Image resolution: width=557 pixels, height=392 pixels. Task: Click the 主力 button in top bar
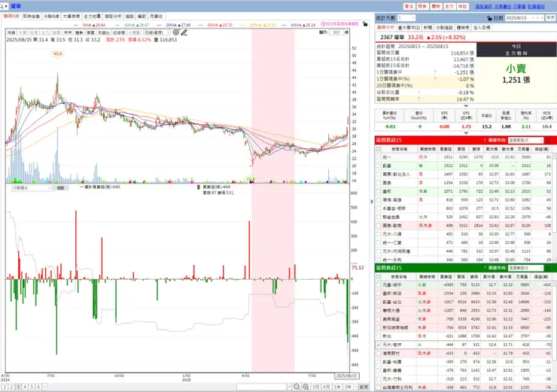tap(449, 6)
